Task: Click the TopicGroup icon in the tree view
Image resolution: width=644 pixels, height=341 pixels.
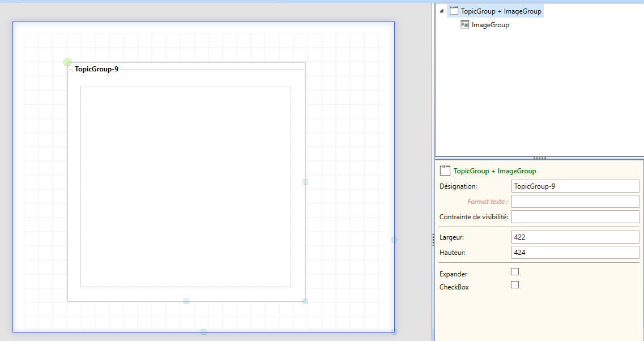Action: 454,11
